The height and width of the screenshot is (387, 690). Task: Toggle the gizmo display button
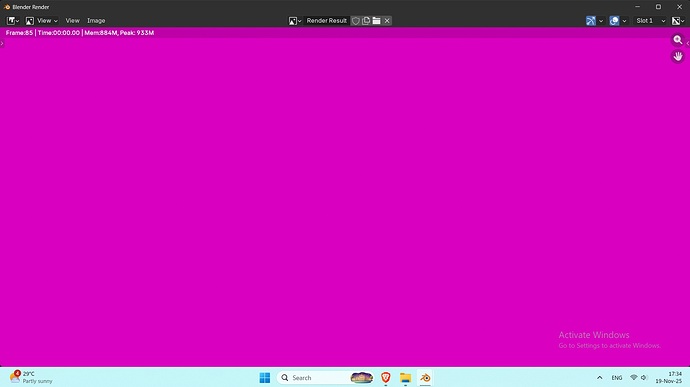(x=591, y=21)
